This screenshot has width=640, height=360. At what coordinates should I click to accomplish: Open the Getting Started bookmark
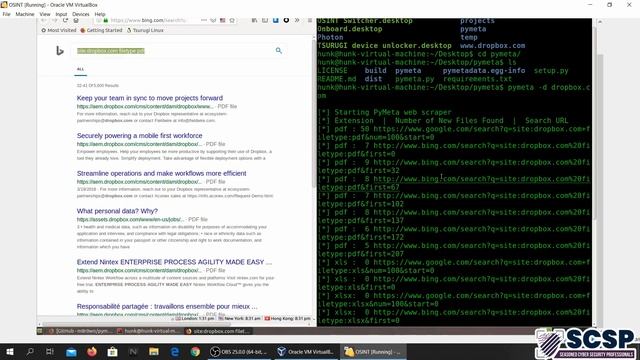coord(101,30)
